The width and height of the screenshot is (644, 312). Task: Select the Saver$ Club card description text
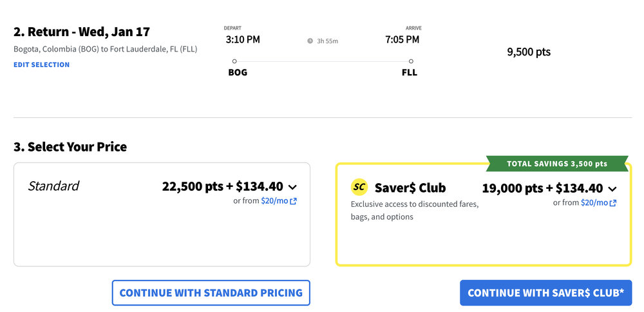[414, 211]
